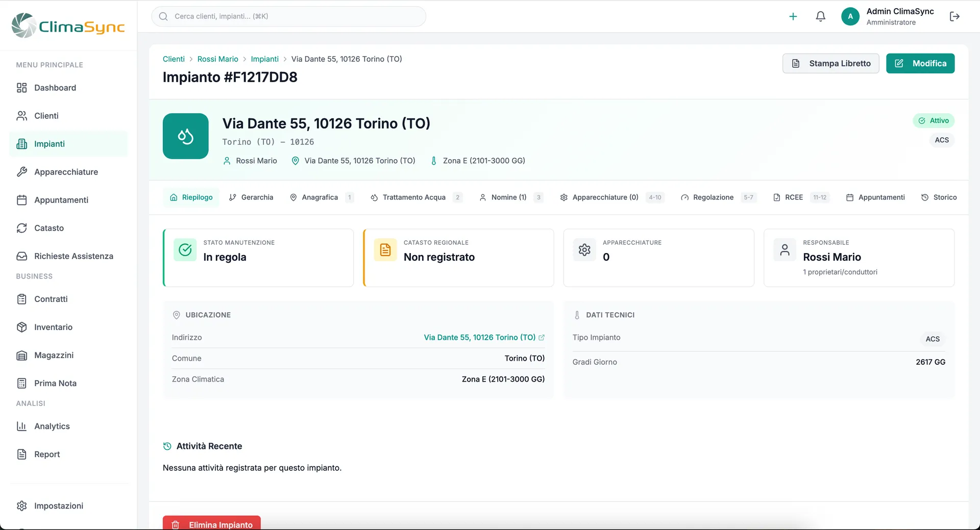This screenshot has width=980, height=530.
Task: Open Report in the sidebar
Action: [x=68, y=454]
